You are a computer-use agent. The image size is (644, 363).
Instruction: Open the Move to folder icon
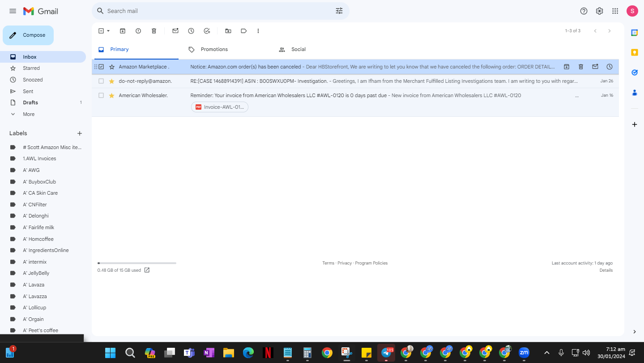(x=228, y=31)
